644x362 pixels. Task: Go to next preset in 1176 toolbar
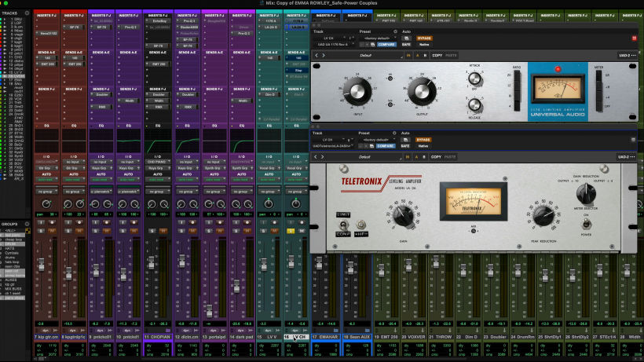324,56
